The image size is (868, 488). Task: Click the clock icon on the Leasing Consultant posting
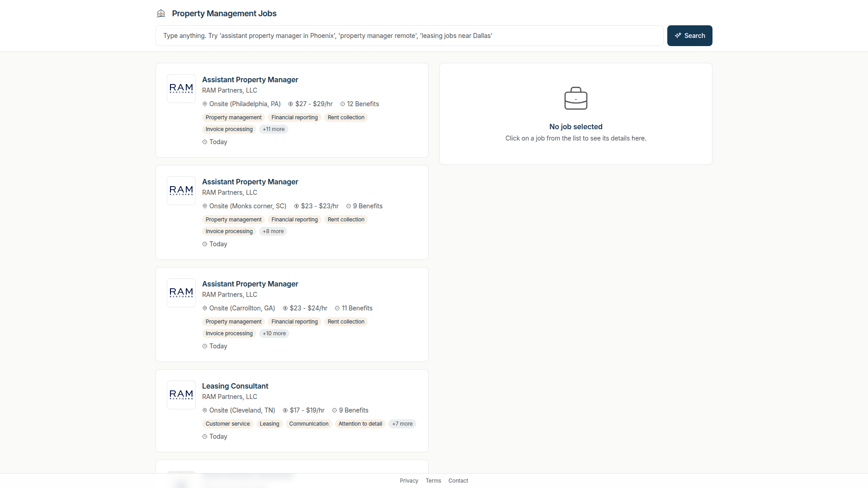[x=204, y=436]
